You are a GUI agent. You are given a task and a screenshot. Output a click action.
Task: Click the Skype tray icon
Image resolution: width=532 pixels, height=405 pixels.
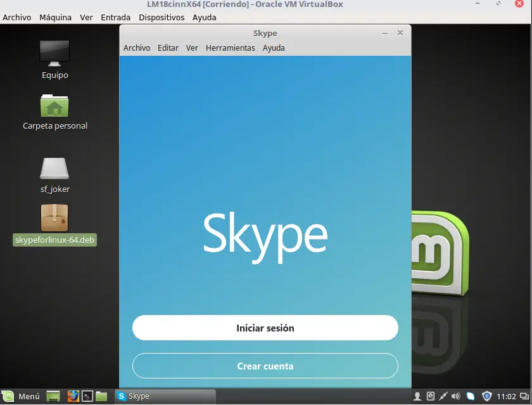(471, 396)
